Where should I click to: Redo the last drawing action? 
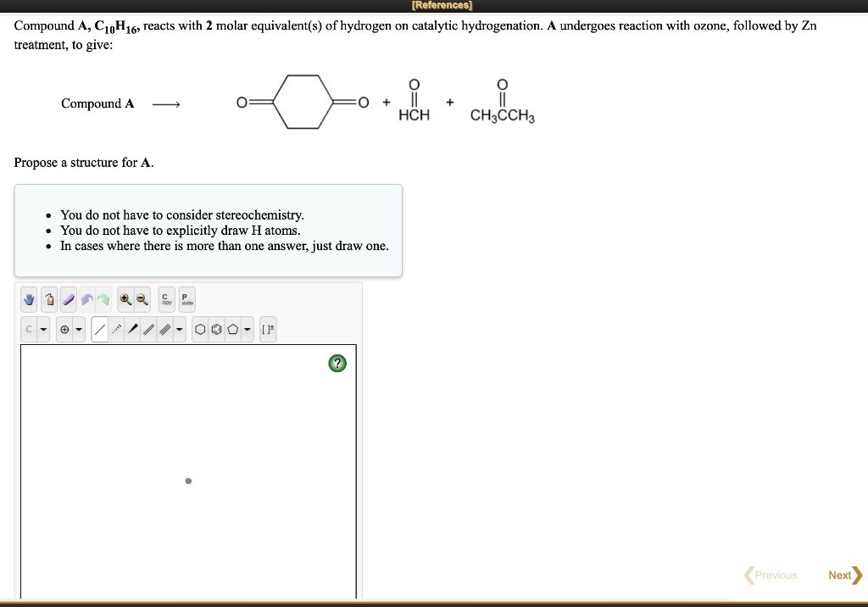(103, 299)
